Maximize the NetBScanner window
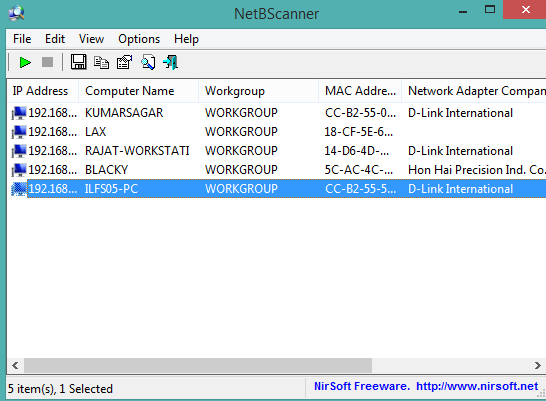The width and height of the screenshot is (546, 401). 490,10
